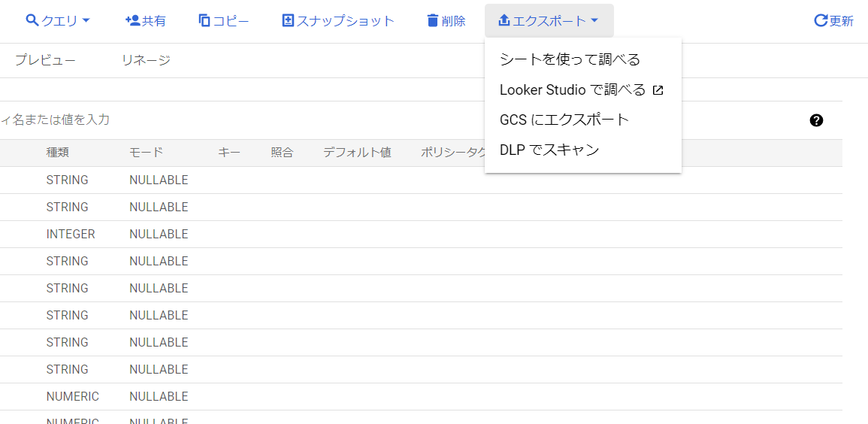The height and width of the screenshot is (424, 868).
Task: Click the trash icon beside 削除
Action: pyautogui.click(x=432, y=21)
